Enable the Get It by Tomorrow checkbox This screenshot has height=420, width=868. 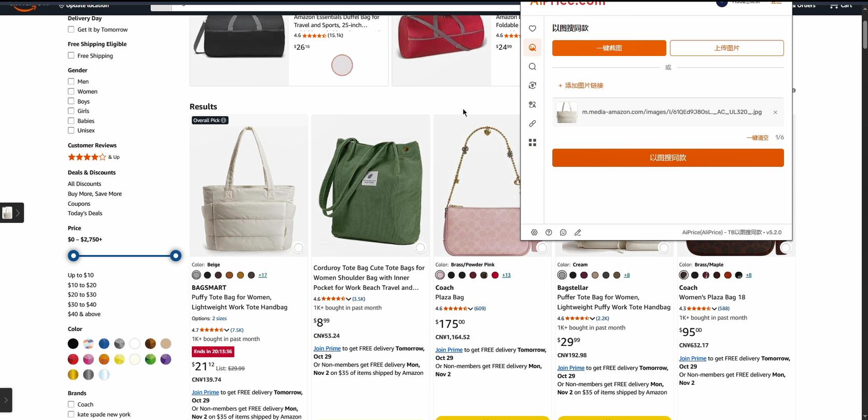(71, 30)
